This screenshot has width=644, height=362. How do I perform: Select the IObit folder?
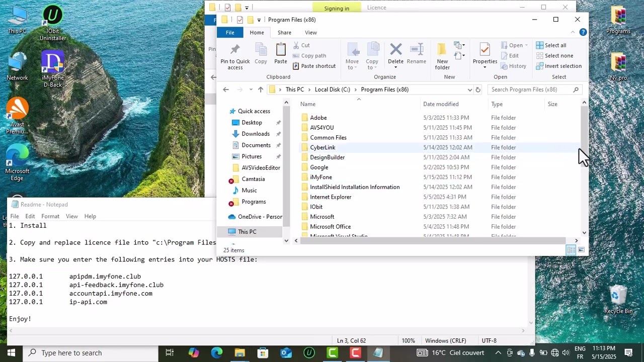316,207
